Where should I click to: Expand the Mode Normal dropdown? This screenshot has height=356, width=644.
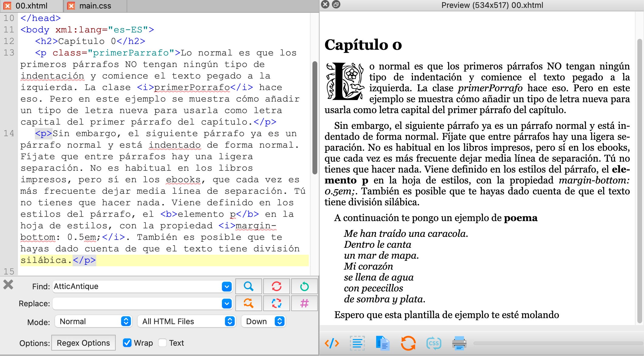[x=93, y=321]
